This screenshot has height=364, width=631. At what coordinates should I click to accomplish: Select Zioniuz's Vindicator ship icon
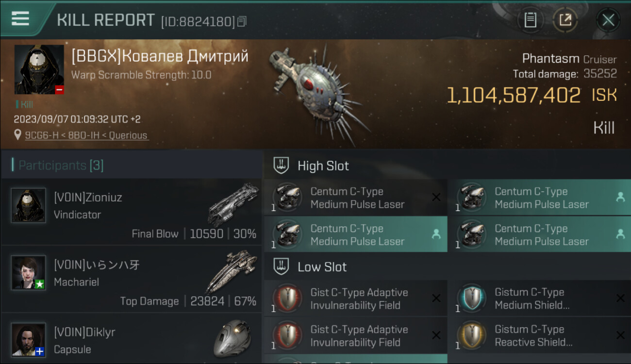pyautogui.click(x=234, y=204)
